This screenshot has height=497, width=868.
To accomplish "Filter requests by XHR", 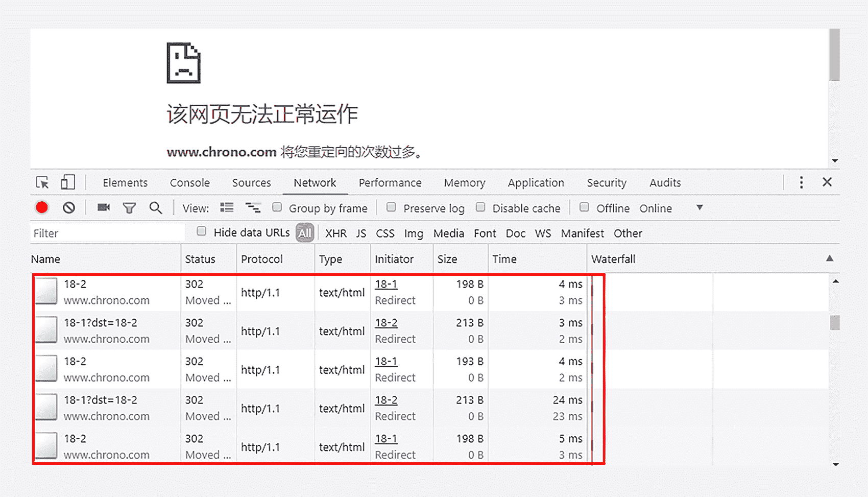I will (x=336, y=233).
